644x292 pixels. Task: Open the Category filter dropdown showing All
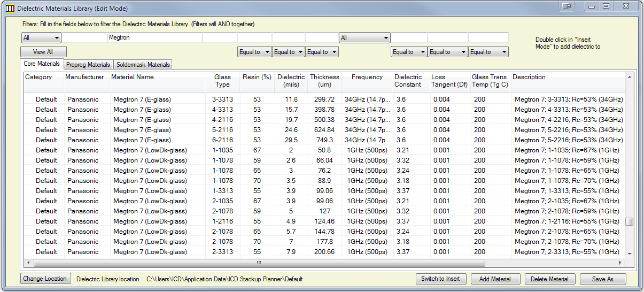[x=41, y=38]
